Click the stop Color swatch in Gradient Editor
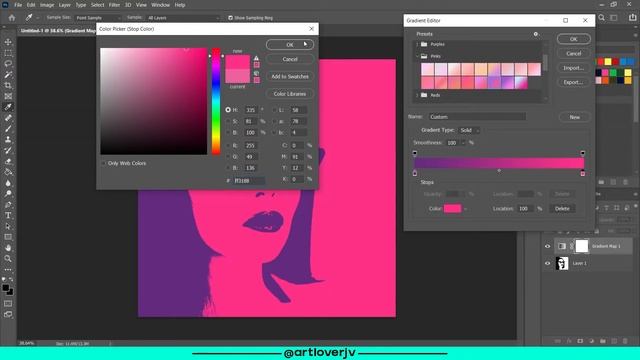 pos(452,209)
